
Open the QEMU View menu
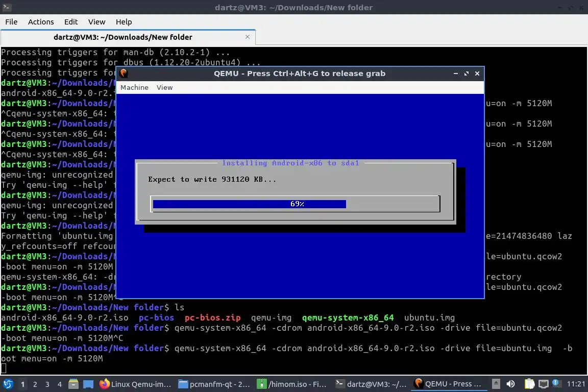pyautogui.click(x=165, y=87)
